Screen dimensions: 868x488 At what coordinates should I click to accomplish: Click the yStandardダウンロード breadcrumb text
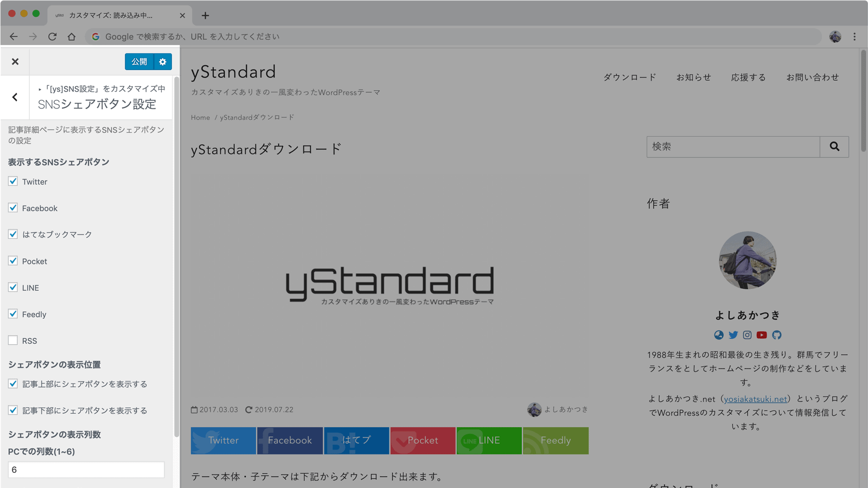(x=257, y=118)
